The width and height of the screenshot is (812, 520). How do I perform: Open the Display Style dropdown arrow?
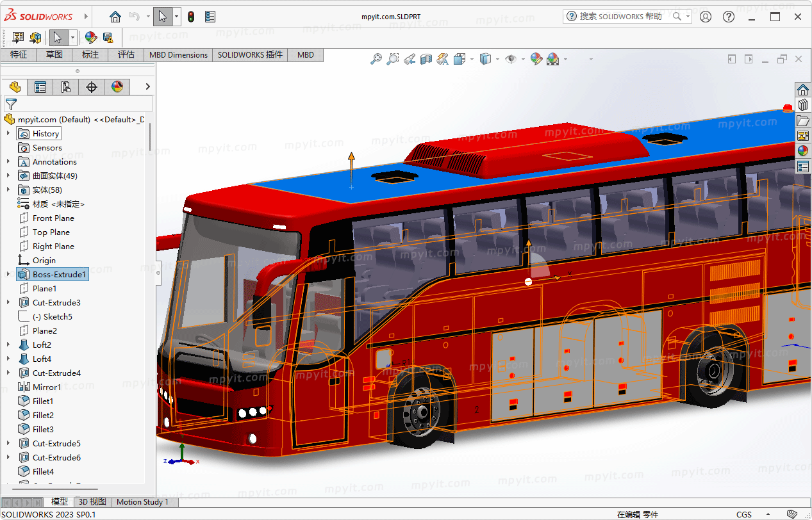coord(498,60)
